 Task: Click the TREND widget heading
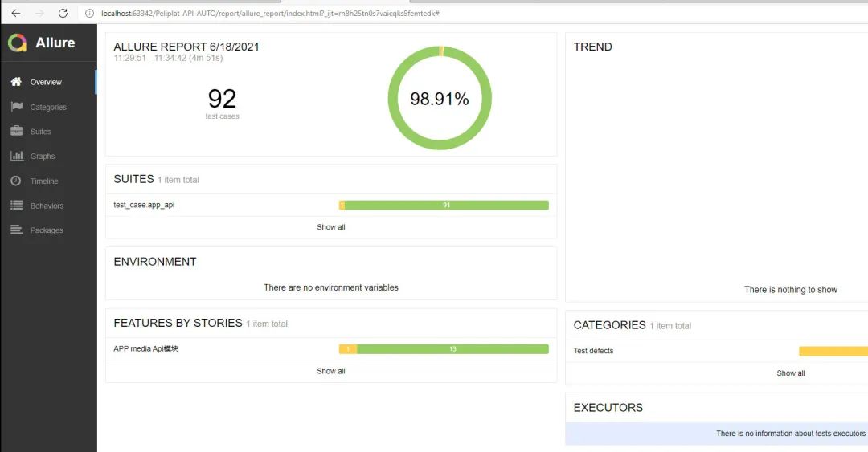click(x=593, y=47)
